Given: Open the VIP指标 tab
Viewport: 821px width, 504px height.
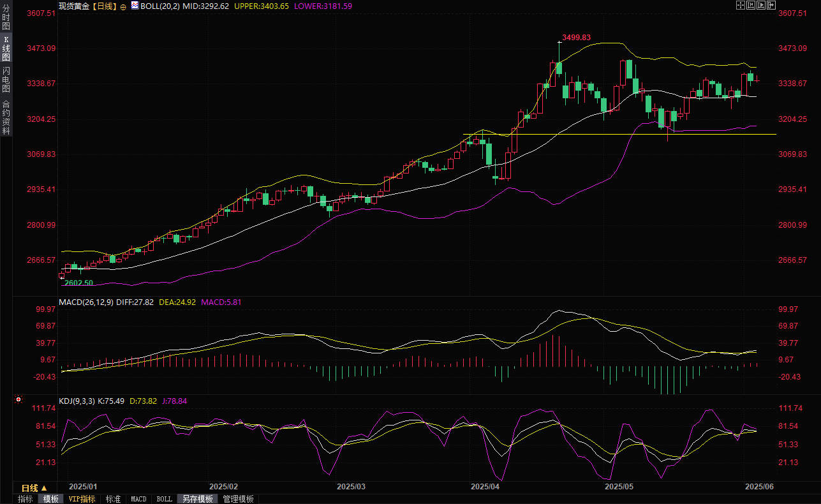Looking at the screenshot, I should 82,499.
